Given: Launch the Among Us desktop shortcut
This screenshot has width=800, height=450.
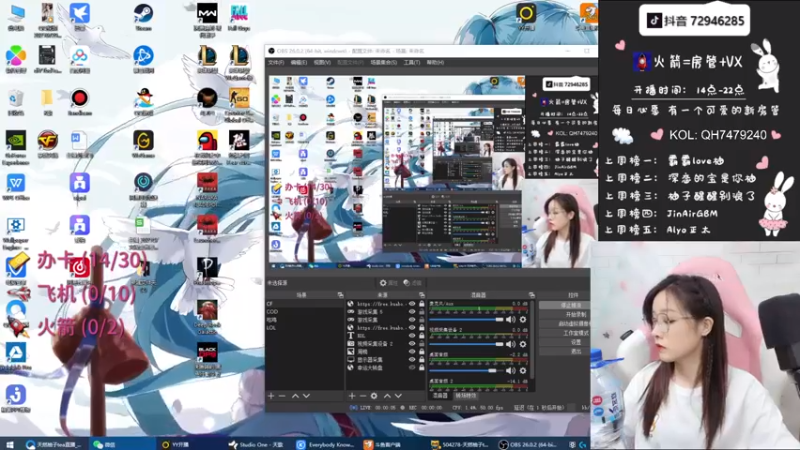Looking at the screenshot, I should coord(207,147).
